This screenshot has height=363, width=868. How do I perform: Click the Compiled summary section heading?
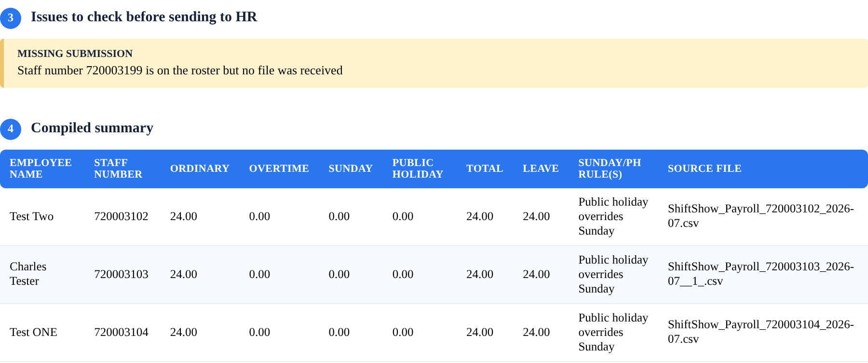pos(92,128)
